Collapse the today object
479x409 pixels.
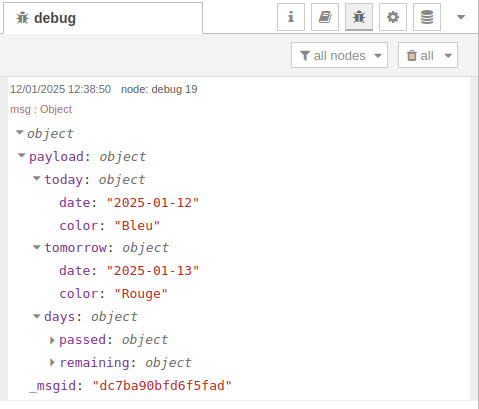(x=37, y=178)
